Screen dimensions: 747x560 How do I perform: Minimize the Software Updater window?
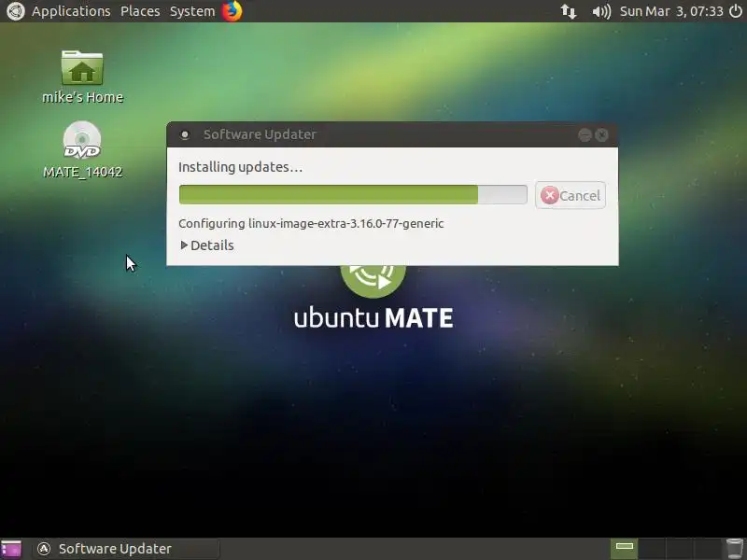585,135
